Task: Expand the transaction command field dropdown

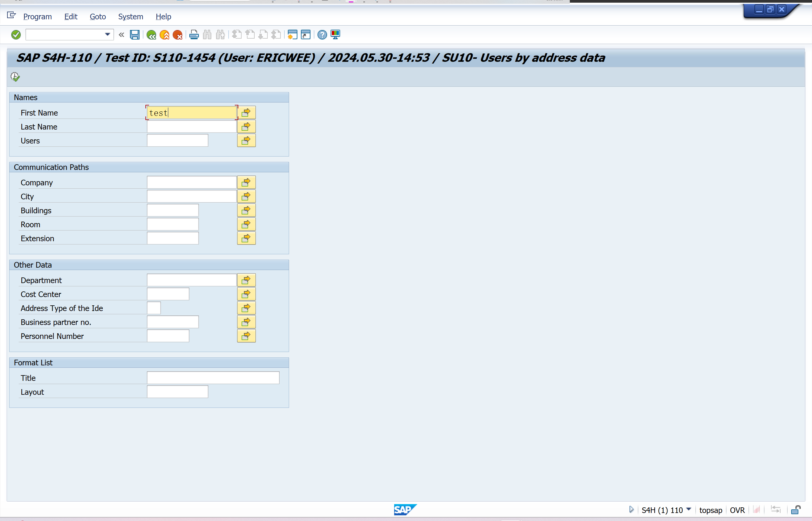Action: pos(107,34)
